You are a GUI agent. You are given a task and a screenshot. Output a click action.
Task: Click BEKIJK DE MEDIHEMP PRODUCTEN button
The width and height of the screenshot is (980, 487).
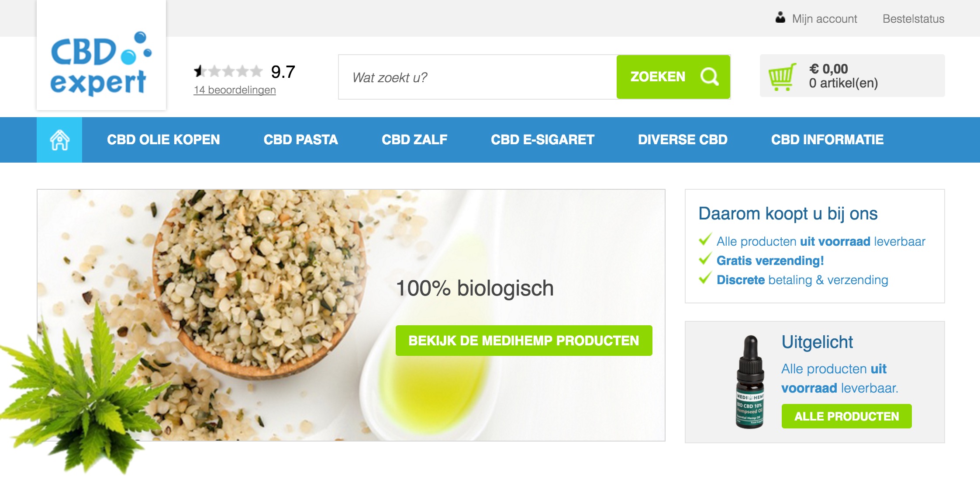524,341
